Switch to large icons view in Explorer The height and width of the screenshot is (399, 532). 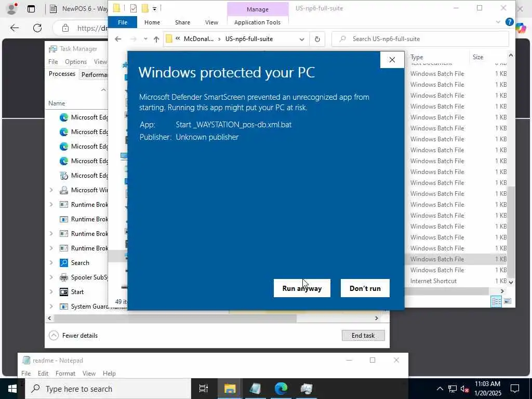click(508, 301)
